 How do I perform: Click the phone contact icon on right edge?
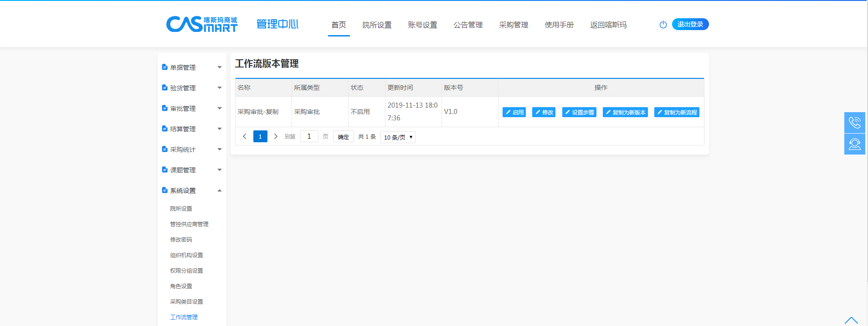[x=854, y=123]
